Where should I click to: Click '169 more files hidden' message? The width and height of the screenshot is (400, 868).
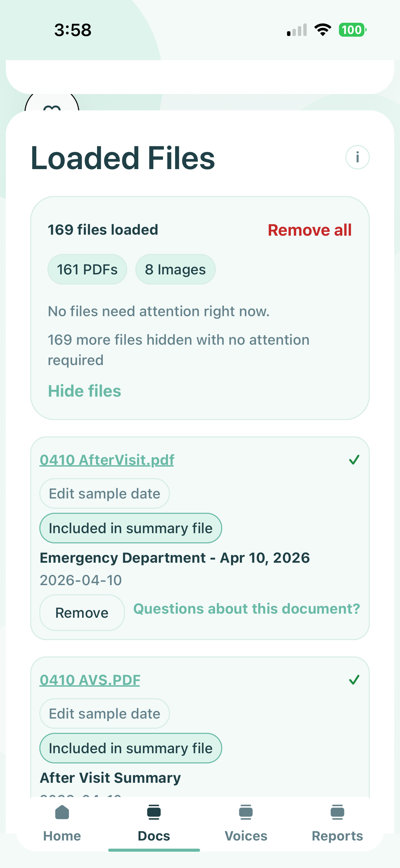tap(179, 350)
